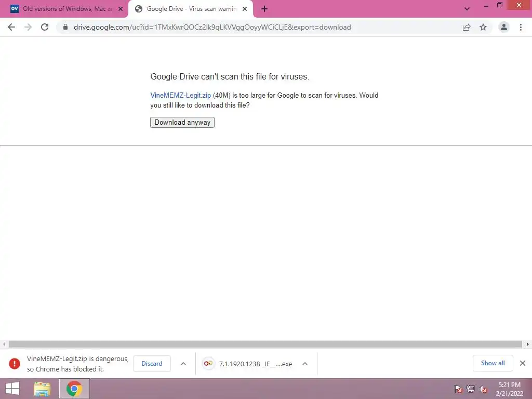Click Show all downloads

(x=493, y=363)
